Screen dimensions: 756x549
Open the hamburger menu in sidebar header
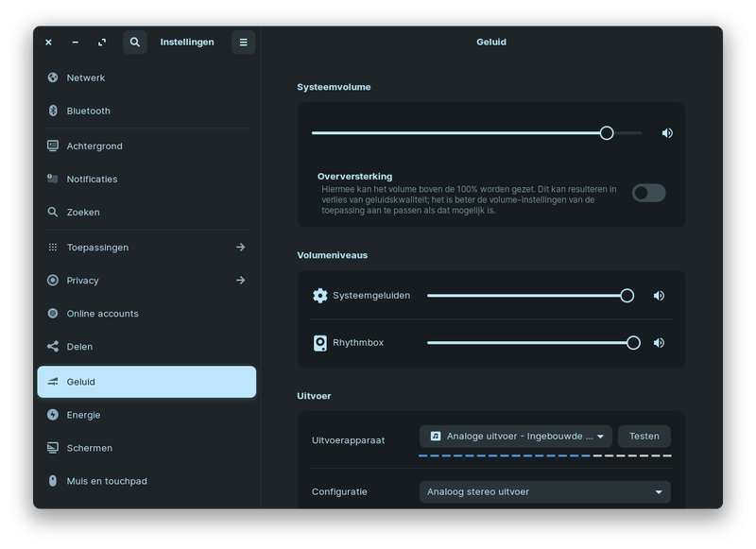[x=244, y=43]
